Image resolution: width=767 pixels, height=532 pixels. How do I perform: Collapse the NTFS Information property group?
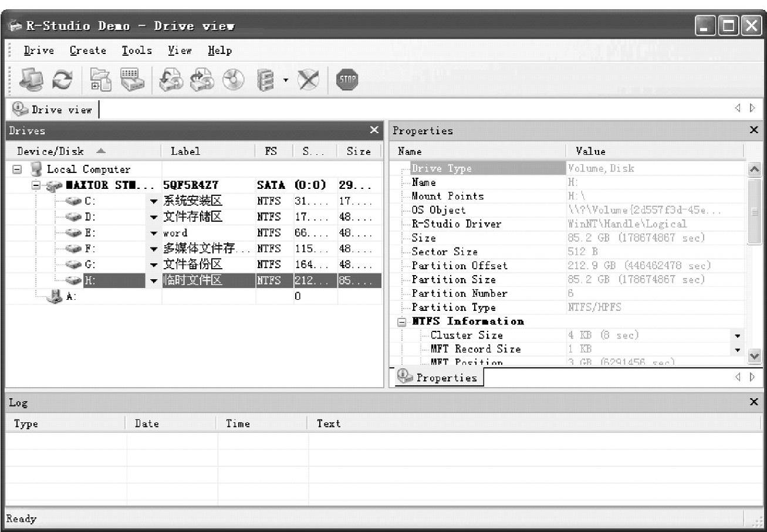pyautogui.click(x=402, y=322)
